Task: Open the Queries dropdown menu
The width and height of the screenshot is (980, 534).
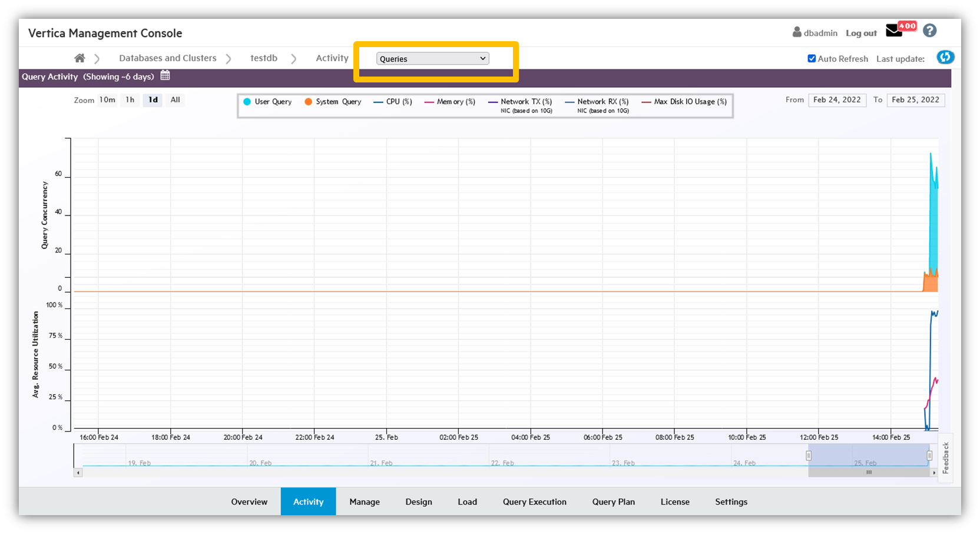Action: click(432, 59)
